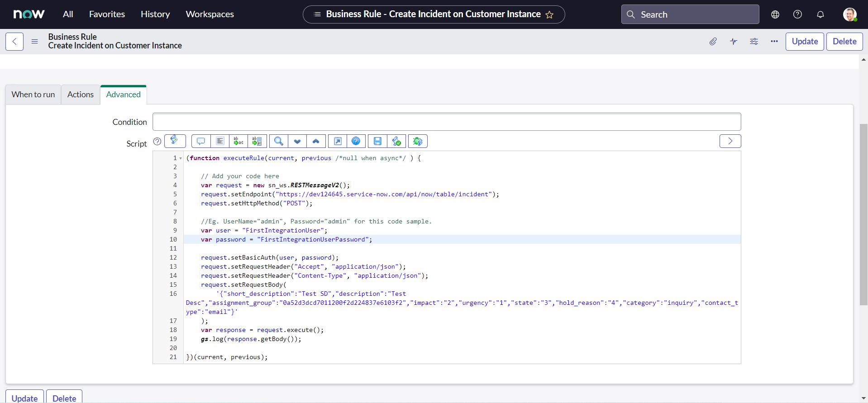Image resolution: width=868 pixels, height=403 pixels.
Task: Click the "POST" string on line 6
Action: [x=294, y=204]
